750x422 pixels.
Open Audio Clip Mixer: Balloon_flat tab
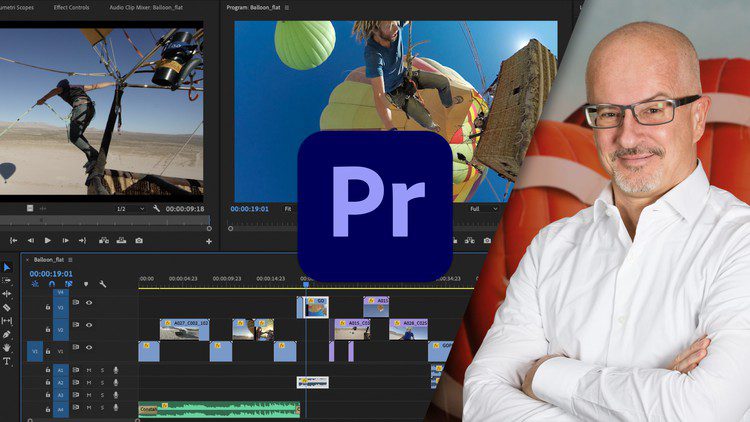(x=146, y=8)
